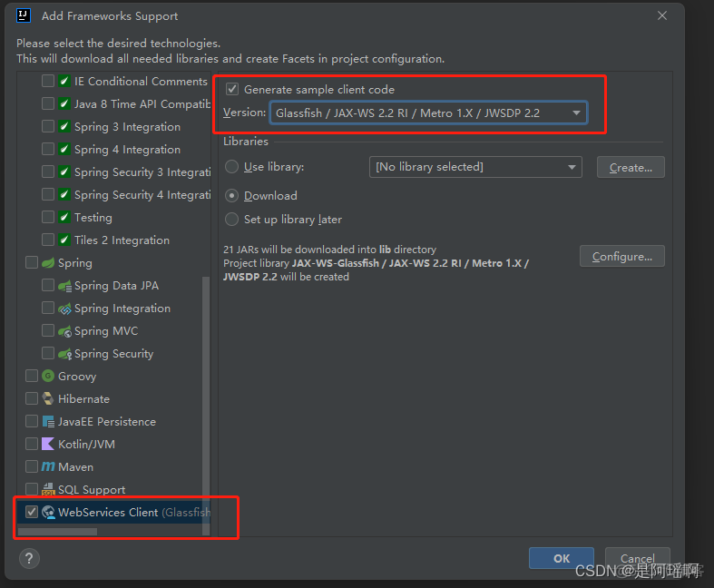This screenshot has height=588, width=714.
Task: Check the Kotlin/JVM checkbox
Action: pos(32,444)
